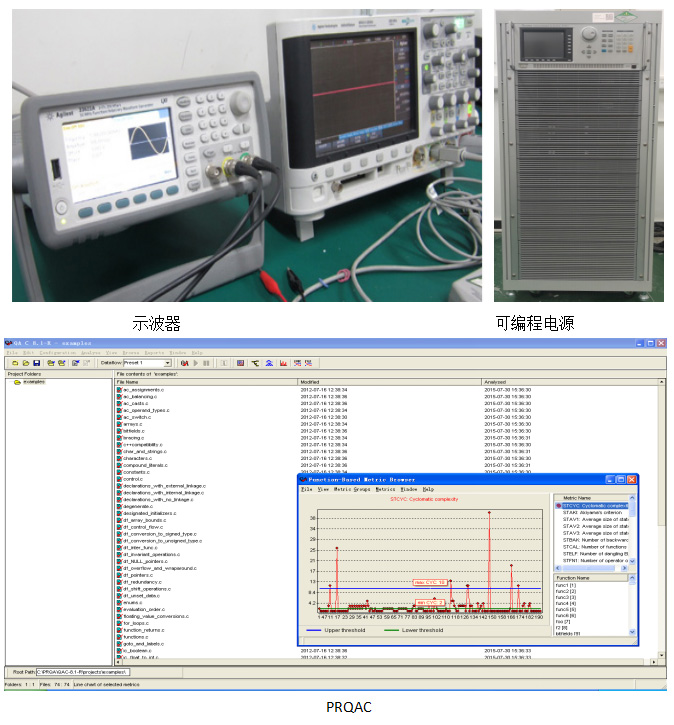Viewport: 674px width, 725px height.
Task: Open the Metric Groups menu in Metric Browser
Action: tap(352, 489)
